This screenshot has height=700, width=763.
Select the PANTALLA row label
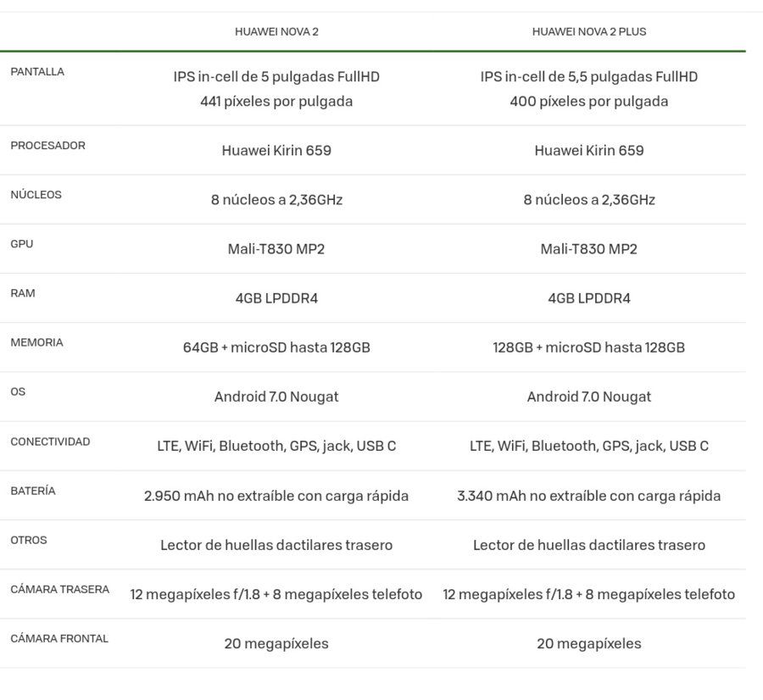point(37,71)
